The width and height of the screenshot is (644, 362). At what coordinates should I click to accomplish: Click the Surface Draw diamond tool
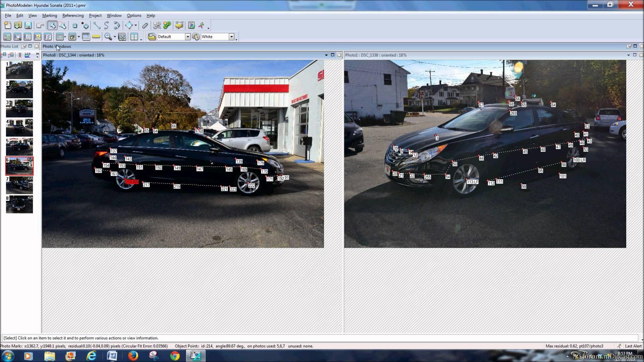[129, 25]
